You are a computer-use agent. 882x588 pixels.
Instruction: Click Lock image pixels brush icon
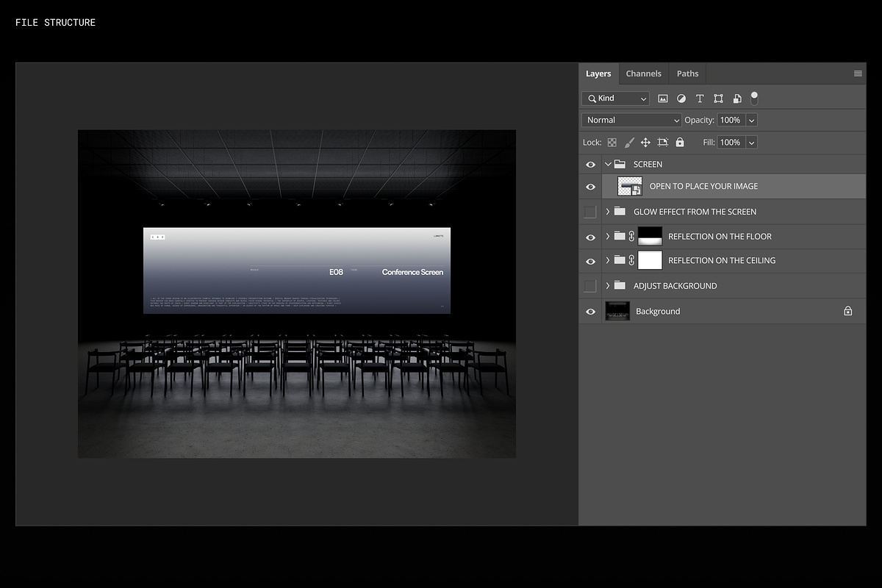(x=629, y=143)
